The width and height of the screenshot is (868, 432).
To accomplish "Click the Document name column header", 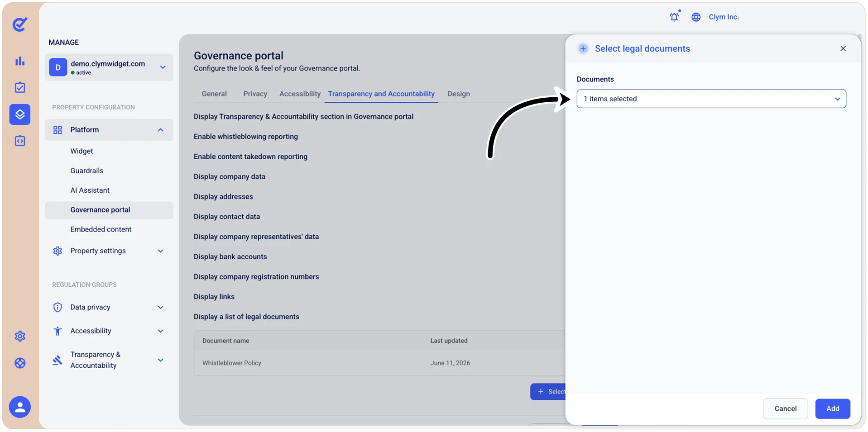I will 225,341.
